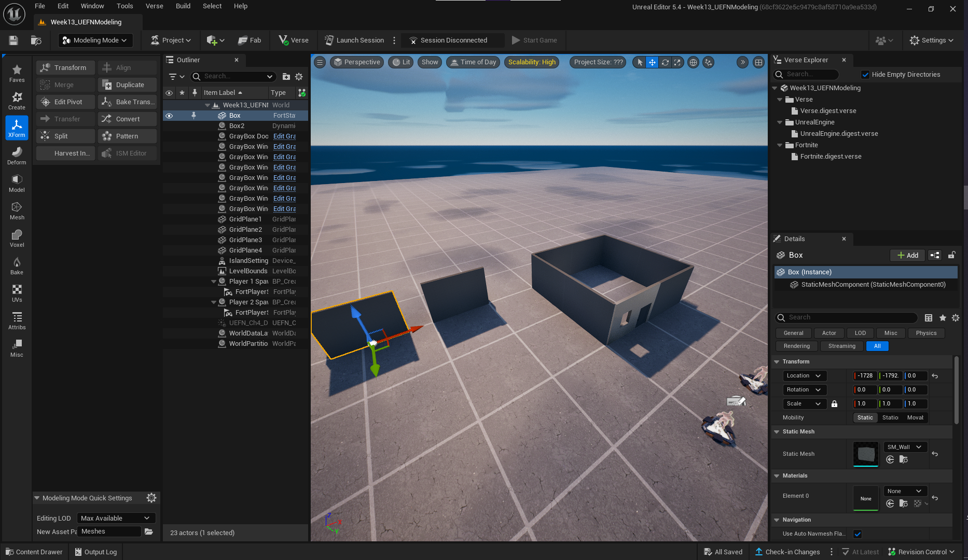Viewport: 968px width, 560px height.
Task: Toggle Hide Empty Directories checkbox
Action: tap(865, 75)
